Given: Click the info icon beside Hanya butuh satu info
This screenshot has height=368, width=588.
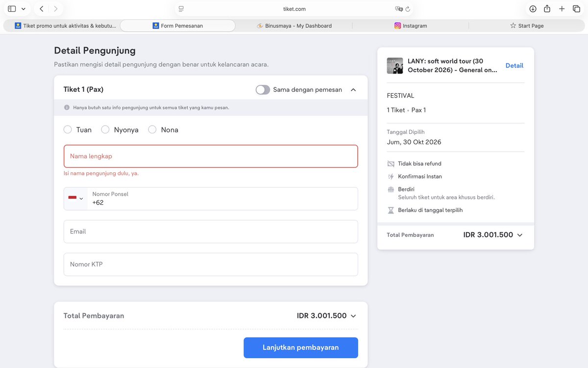Looking at the screenshot, I should [x=67, y=107].
